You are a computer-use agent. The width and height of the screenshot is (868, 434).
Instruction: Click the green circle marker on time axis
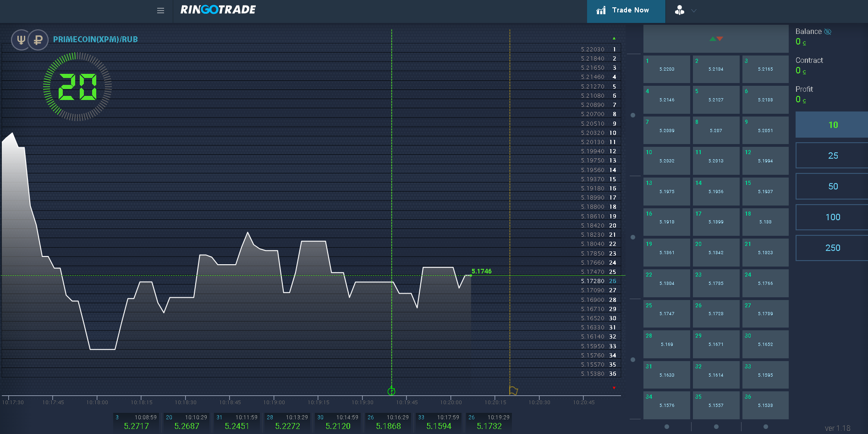391,391
